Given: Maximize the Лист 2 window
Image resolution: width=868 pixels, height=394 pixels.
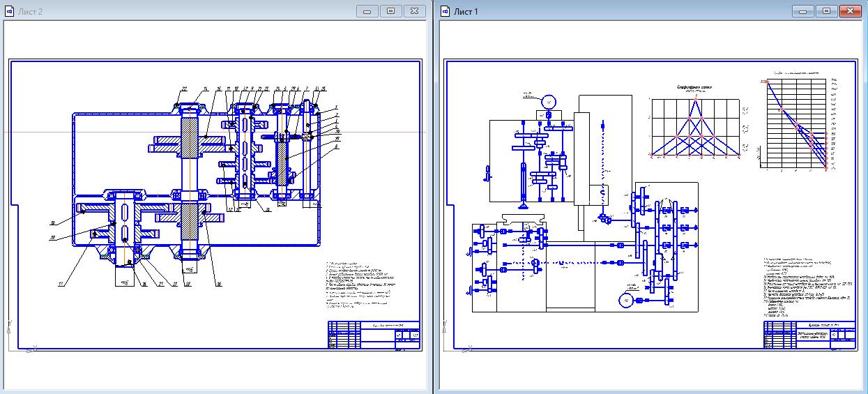Looking at the screenshot, I should pos(390,10).
